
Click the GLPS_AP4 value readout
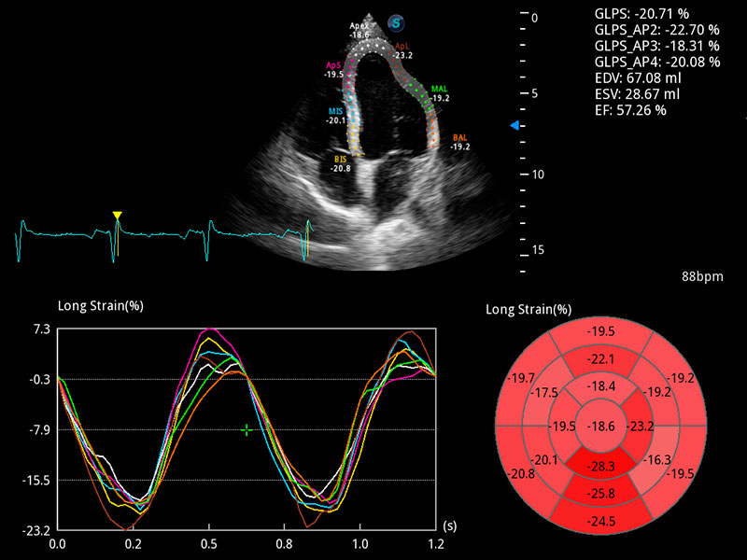coord(657,62)
